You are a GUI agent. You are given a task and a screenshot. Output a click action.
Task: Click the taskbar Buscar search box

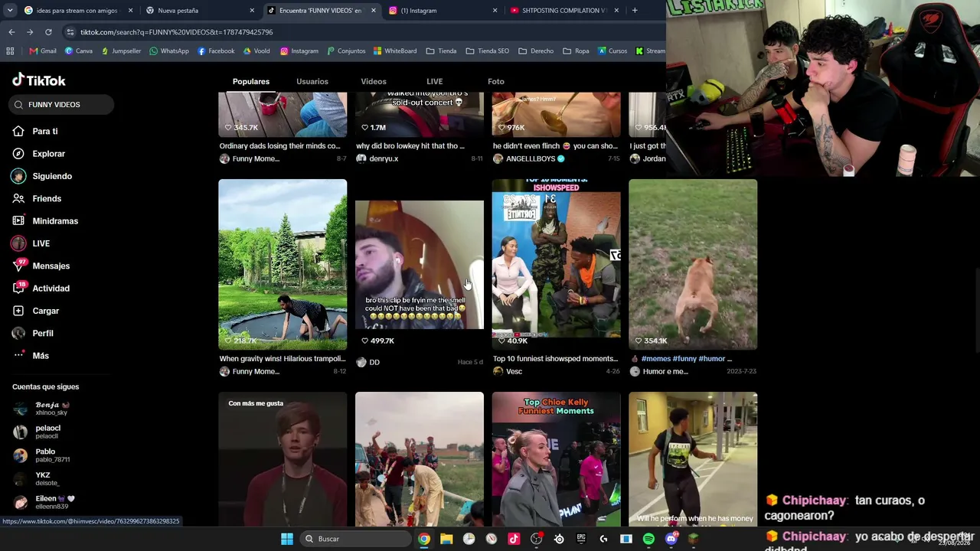pyautogui.click(x=355, y=539)
